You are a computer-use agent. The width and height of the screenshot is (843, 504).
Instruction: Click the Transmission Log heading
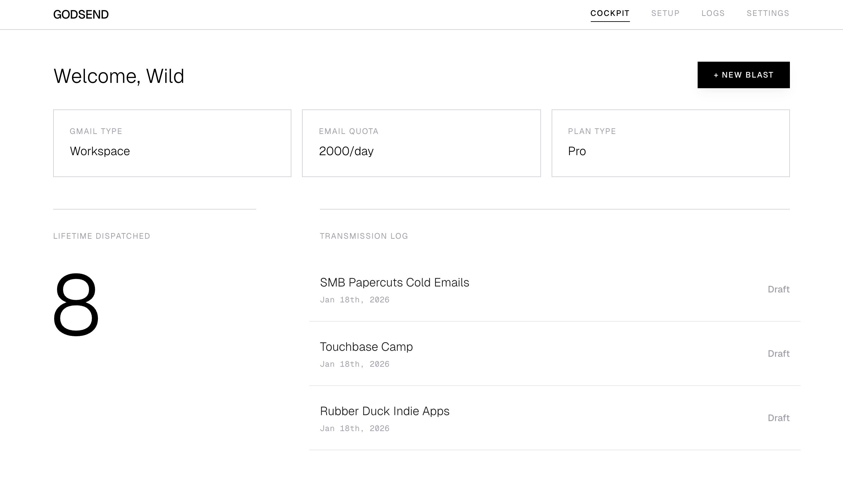tap(364, 236)
